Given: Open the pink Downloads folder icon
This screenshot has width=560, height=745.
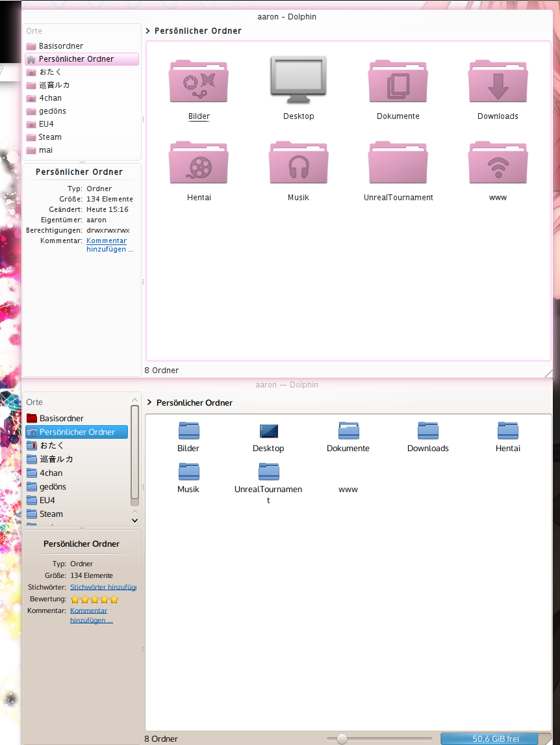Looking at the screenshot, I should (498, 81).
